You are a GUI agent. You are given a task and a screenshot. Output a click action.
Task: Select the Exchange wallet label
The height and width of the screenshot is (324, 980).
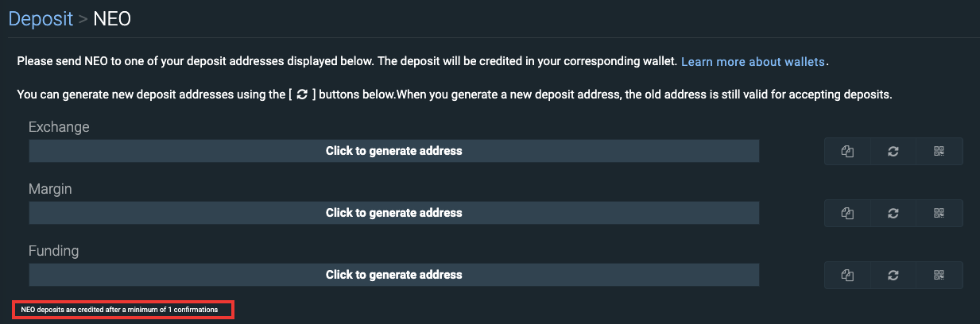click(59, 127)
